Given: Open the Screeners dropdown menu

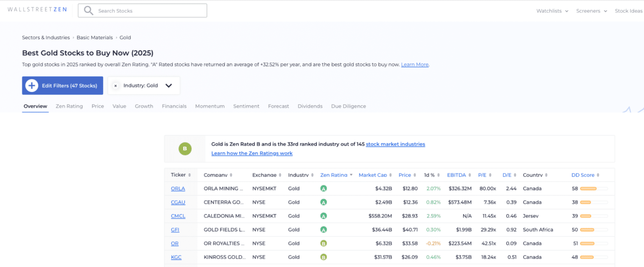Looking at the screenshot, I should click(x=592, y=11).
